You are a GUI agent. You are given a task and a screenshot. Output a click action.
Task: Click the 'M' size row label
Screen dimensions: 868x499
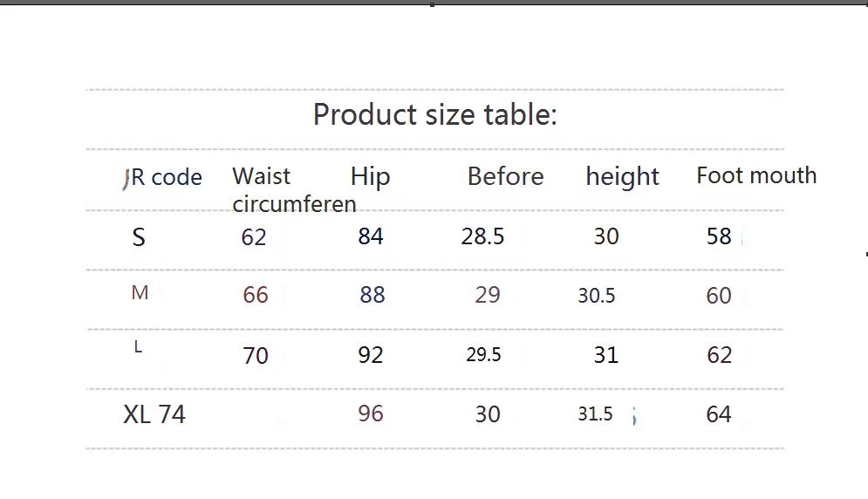click(x=140, y=292)
